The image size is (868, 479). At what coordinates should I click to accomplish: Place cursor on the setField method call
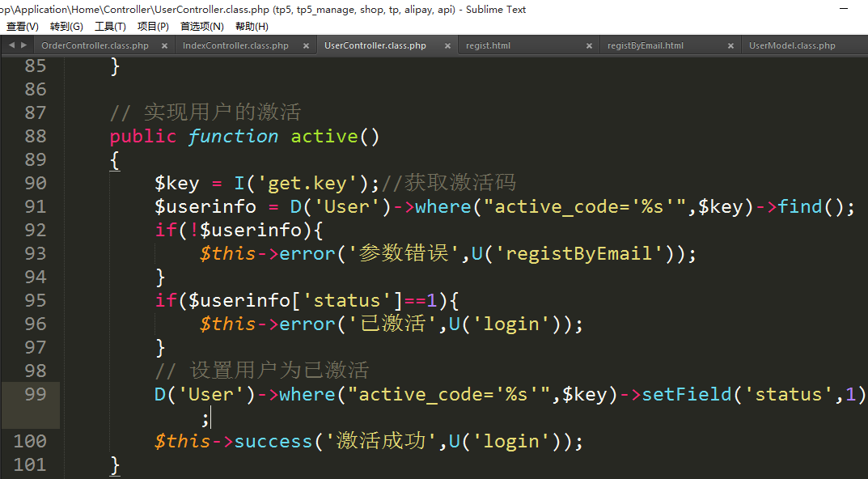(x=687, y=395)
